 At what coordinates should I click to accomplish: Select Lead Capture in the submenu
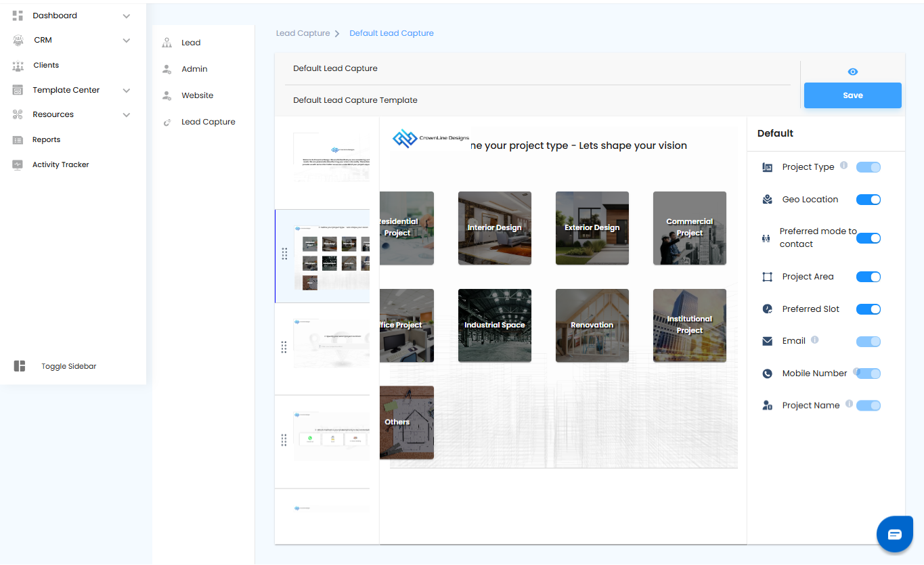[208, 122]
